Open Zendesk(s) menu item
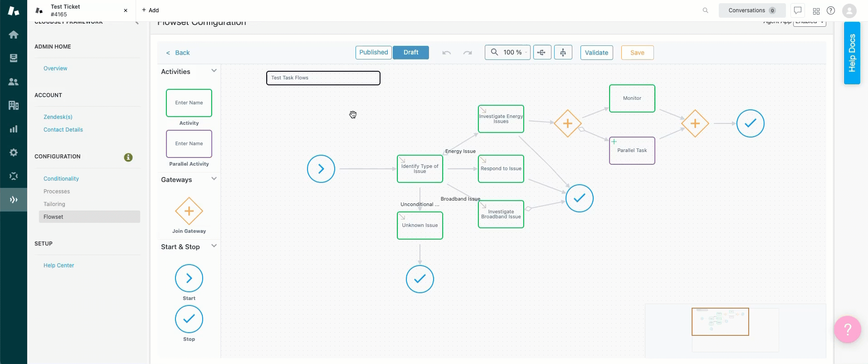The image size is (868, 364). (x=58, y=117)
